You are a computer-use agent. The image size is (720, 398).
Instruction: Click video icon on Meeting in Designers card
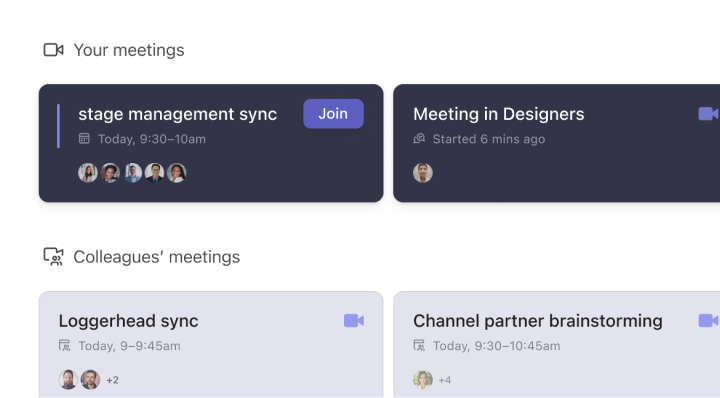709,114
